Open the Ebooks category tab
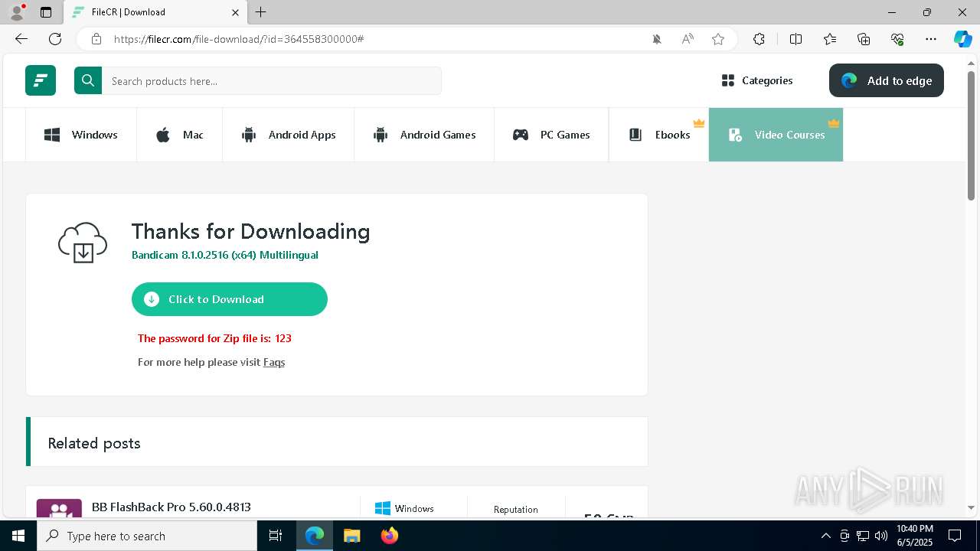This screenshot has width=980, height=551. tap(659, 135)
